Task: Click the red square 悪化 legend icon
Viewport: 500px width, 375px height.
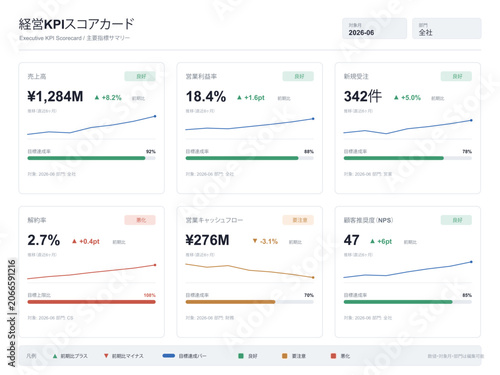Action: pyautogui.click(x=333, y=356)
